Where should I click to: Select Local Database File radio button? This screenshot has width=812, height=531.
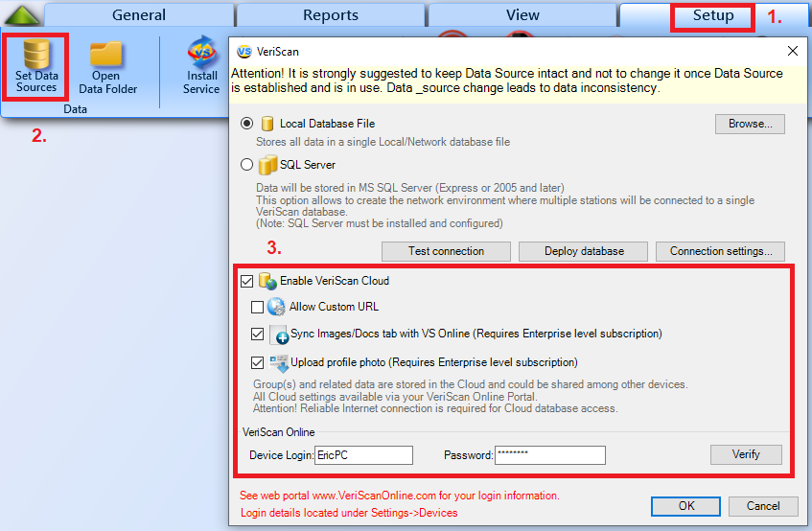click(247, 124)
